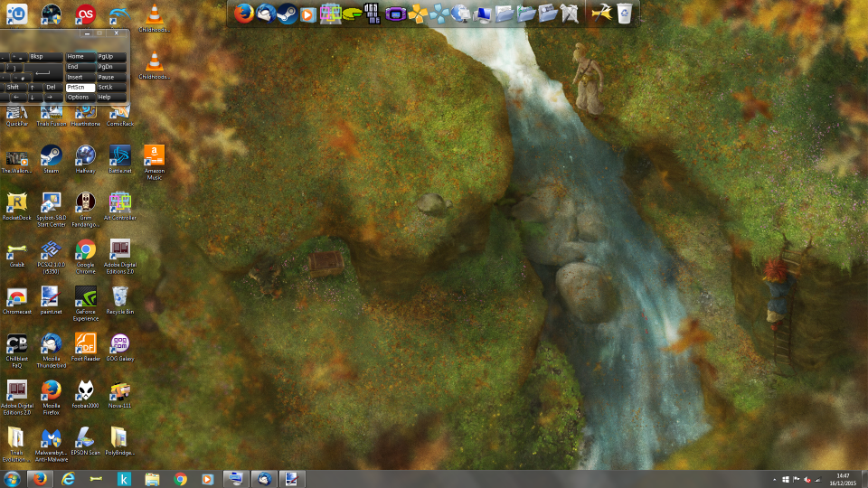The width and height of the screenshot is (868, 488).
Task: Toggle ScrLk key on on-screen keyboard
Action: 111,88
